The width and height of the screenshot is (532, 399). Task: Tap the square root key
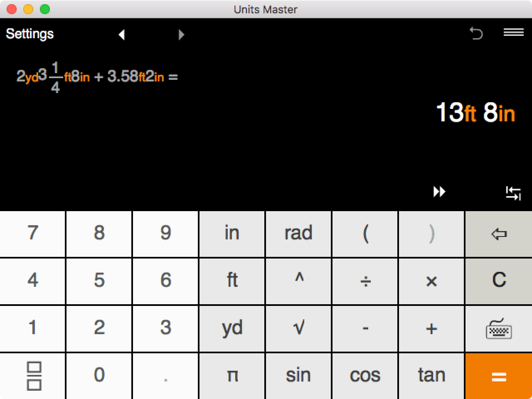click(x=298, y=329)
